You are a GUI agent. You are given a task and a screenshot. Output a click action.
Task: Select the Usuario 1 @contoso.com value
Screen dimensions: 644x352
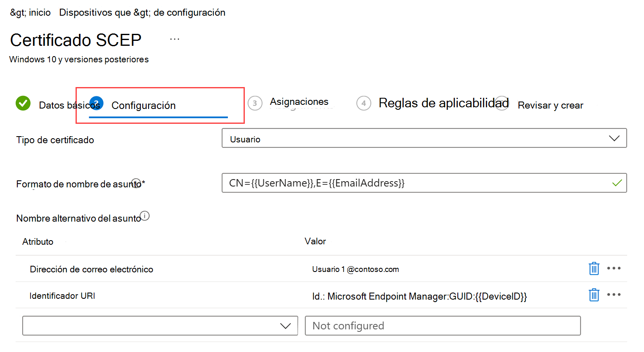click(355, 269)
